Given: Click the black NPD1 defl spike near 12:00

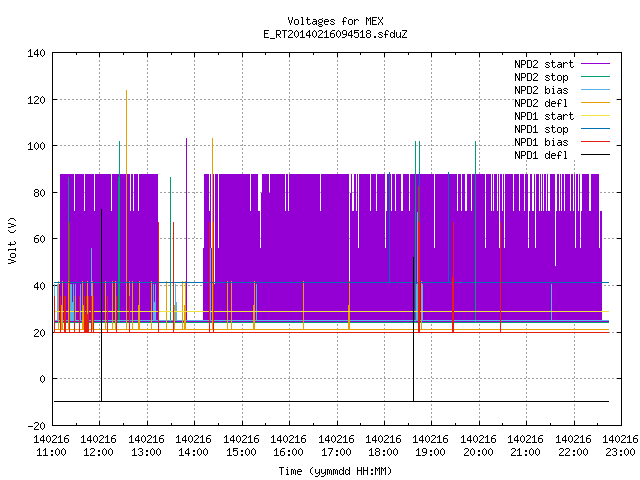Looking at the screenshot, I should 102,305.
